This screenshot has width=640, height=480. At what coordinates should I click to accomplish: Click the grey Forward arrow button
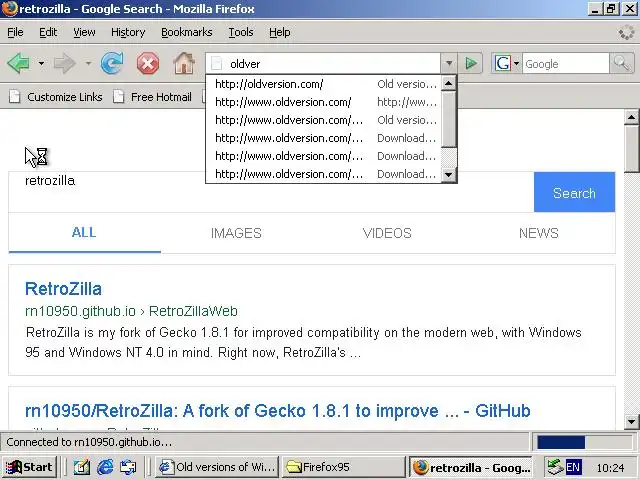coord(64,63)
